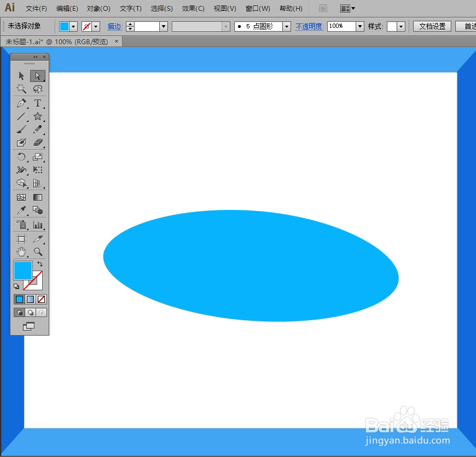Select the Eraser tool
This screenshot has width=476, height=457.
(38, 143)
